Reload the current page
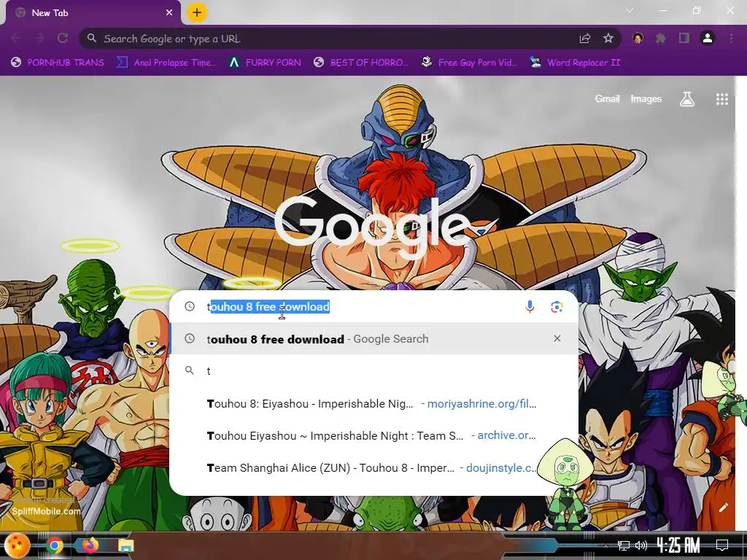 63,38
